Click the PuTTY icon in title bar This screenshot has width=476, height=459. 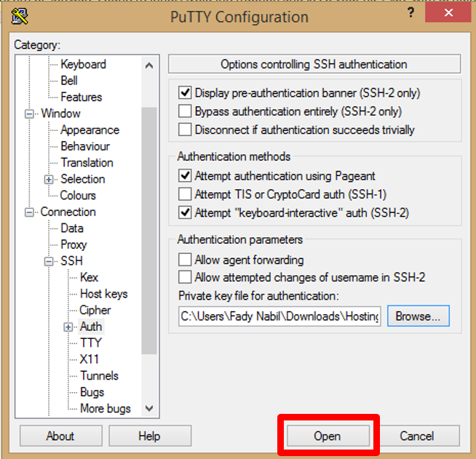click(20, 16)
